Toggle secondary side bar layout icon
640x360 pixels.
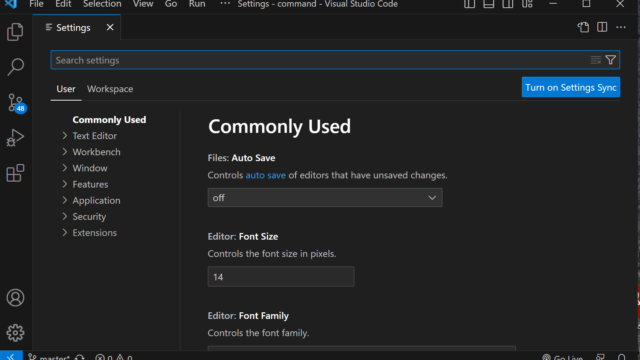tap(508, 4)
